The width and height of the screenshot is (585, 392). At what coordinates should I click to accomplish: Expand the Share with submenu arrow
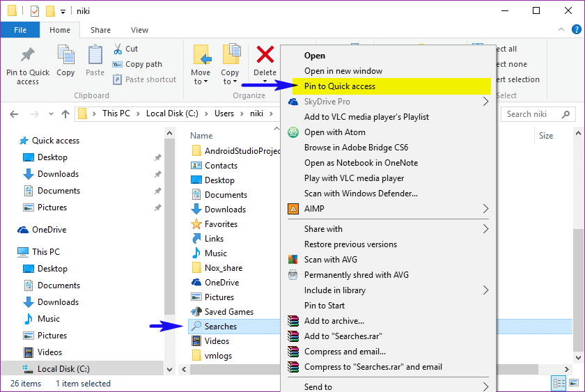[486, 229]
